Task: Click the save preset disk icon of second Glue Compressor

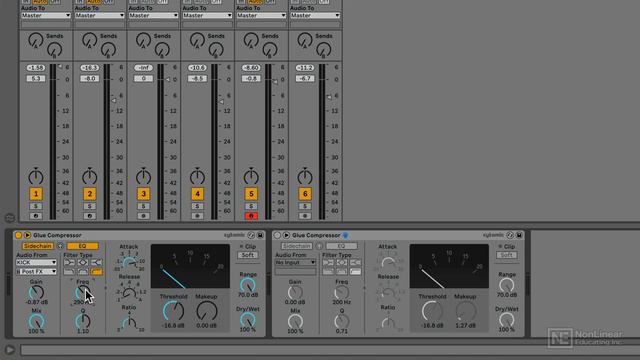Action: pyautogui.click(x=519, y=235)
